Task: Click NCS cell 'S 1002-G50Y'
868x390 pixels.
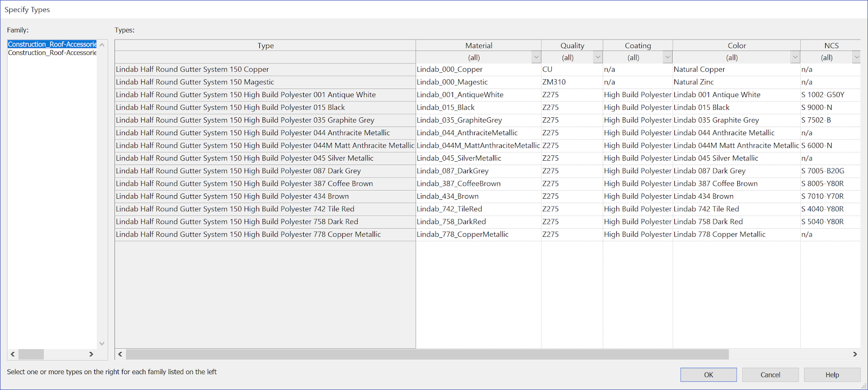Action: pos(831,95)
